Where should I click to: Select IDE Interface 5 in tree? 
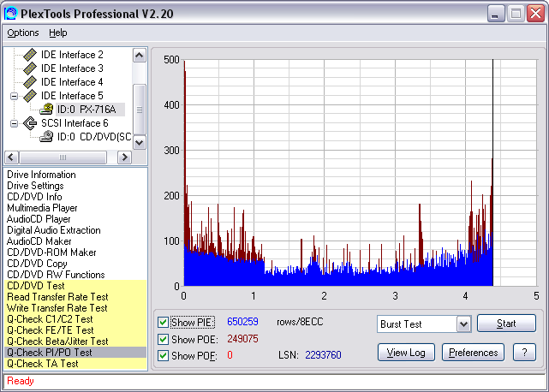[72, 96]
